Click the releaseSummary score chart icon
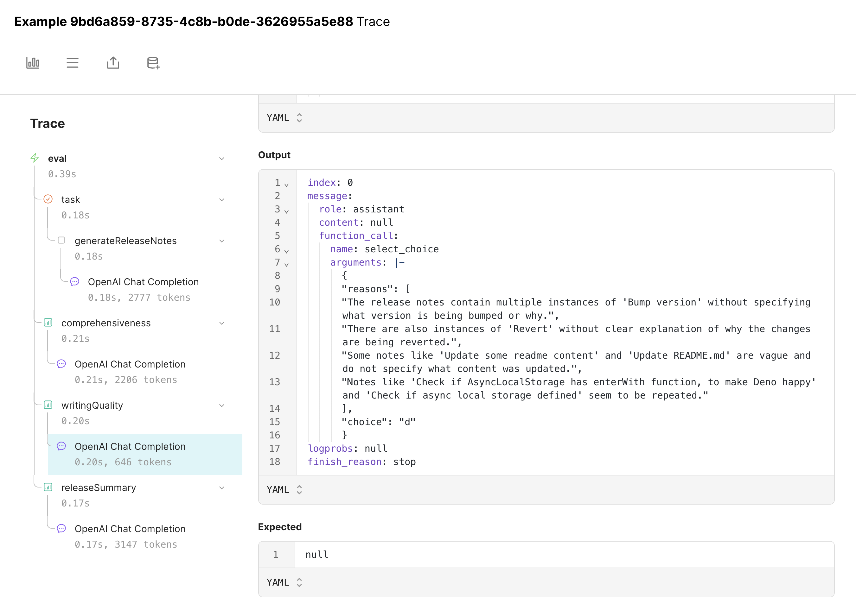Screen dimensions: 856x616 pyautogui.click(x=48, y=487)
